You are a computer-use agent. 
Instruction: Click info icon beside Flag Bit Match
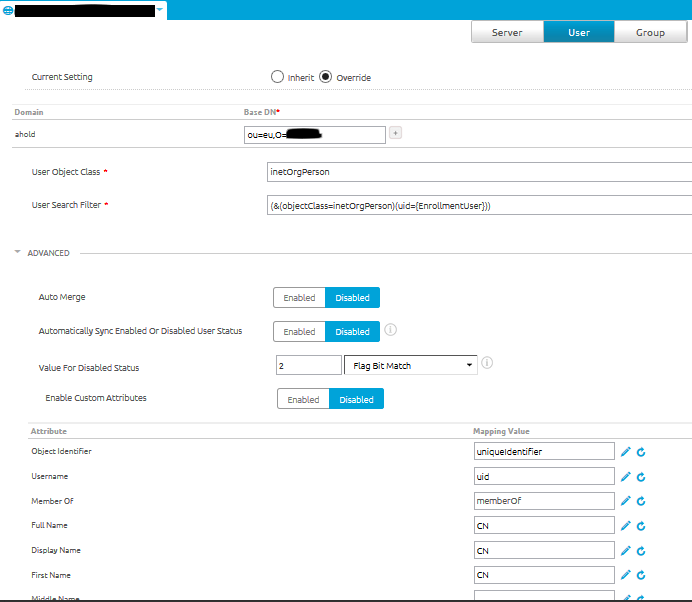[487, 364]
